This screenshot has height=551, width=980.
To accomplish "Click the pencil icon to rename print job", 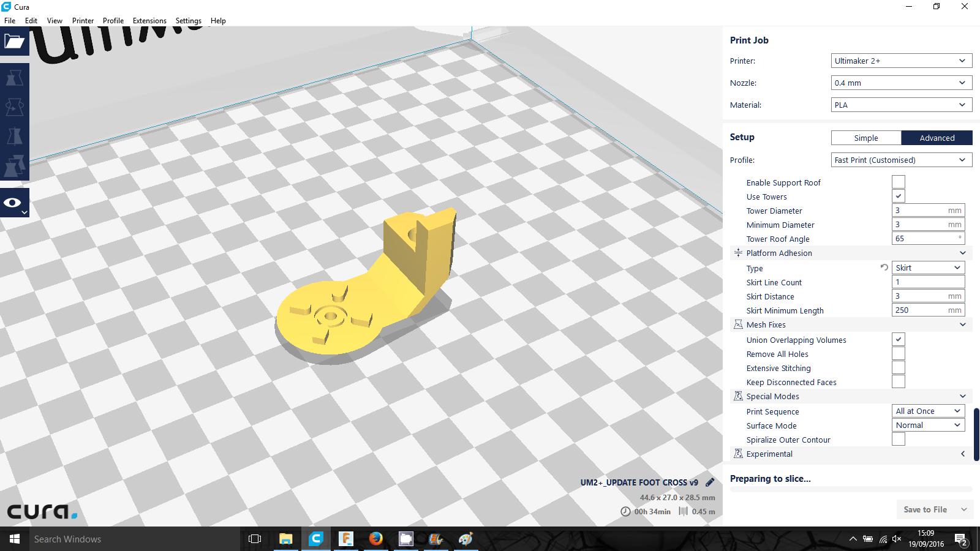I will tap(710, 482).
